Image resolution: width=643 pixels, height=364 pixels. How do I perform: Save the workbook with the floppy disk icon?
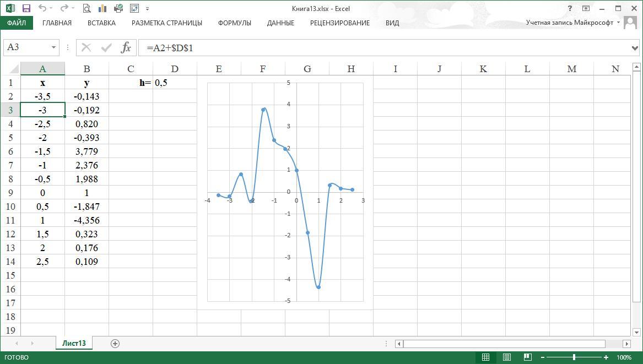(x=26, y=8)
